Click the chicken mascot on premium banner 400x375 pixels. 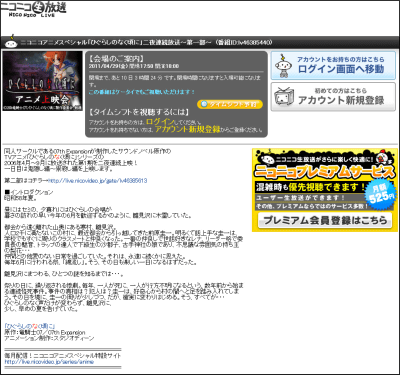tap(382, 159)
